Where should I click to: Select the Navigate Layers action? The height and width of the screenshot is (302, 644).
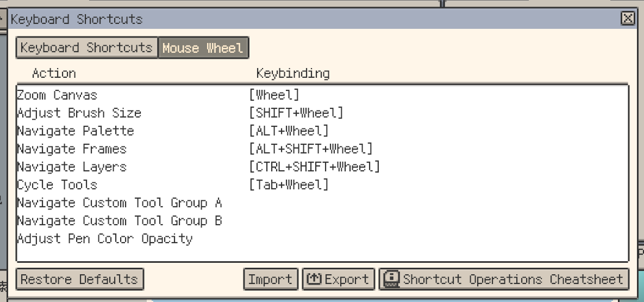click(72, 167)
